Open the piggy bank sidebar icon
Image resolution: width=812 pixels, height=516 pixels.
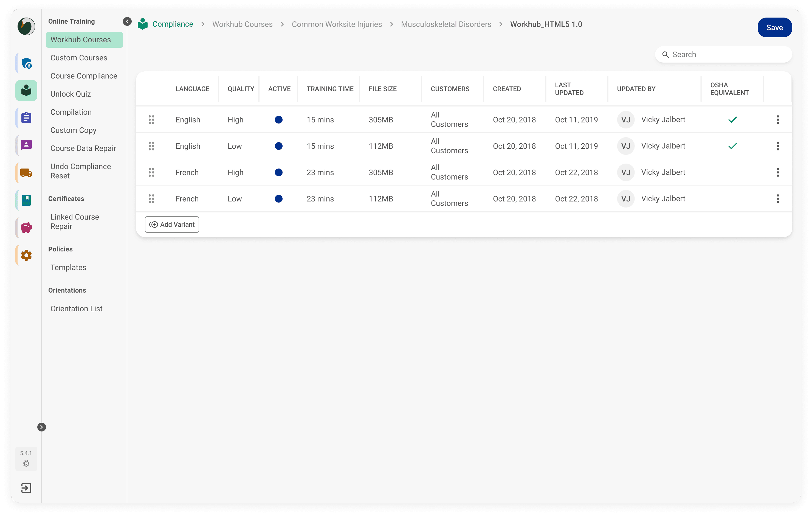(26, 228)
